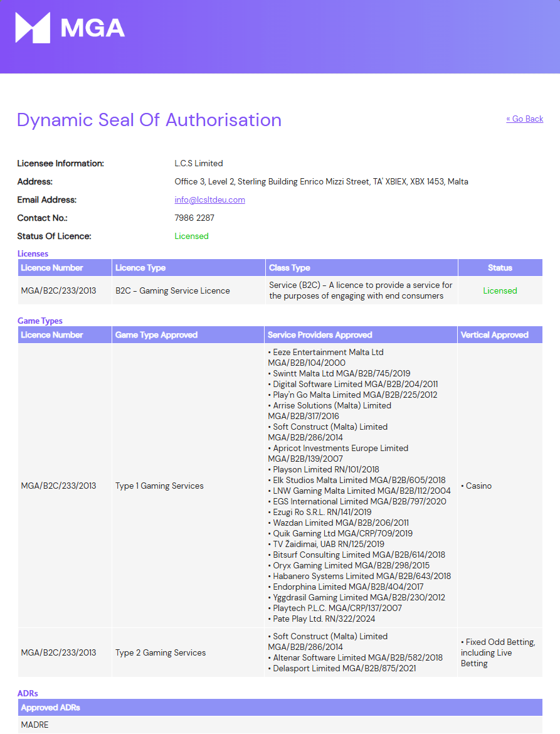Click the contact number 7986 2287
Image resolution: width=560 pixels, height=734 pixels.
tap(194, 218)
